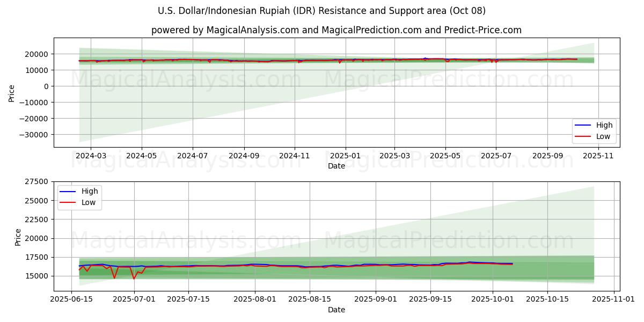Screen dimensions: 644x322
Task: Click the High legend label in bottom chart
Action: 90,191
